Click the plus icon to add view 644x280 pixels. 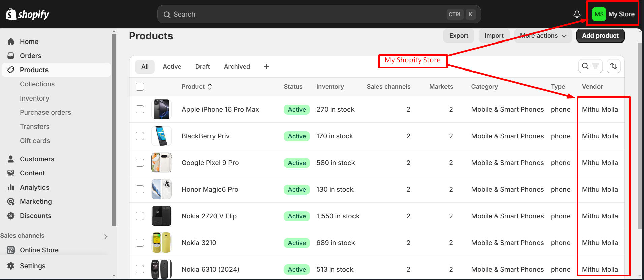click(266, 67)
